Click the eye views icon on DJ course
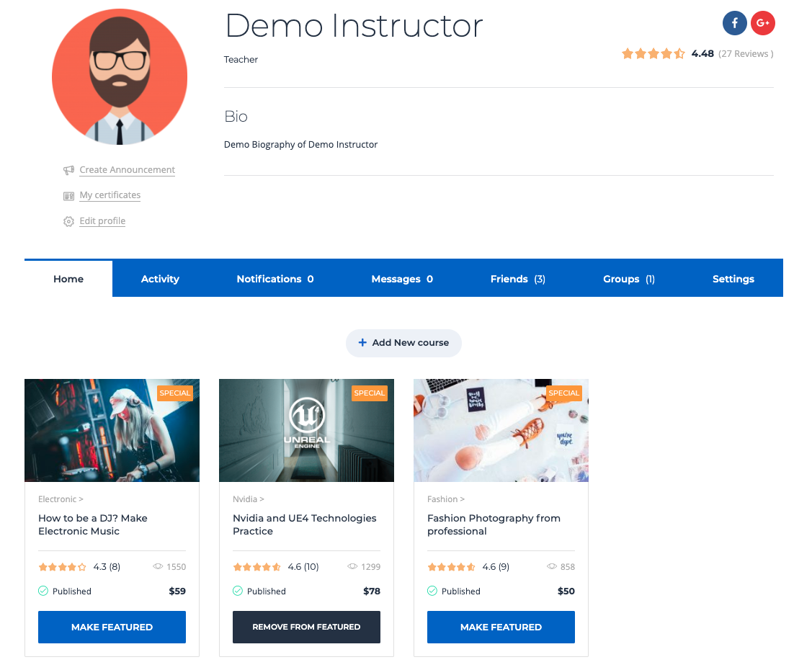The height and width of the screenshot is (670, 812). 158,567
